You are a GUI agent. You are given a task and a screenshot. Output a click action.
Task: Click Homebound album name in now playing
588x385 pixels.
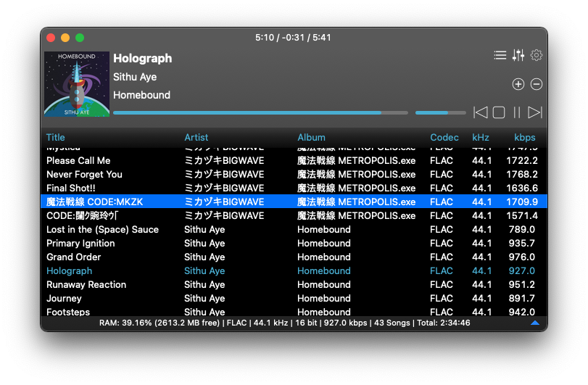tap(142, 95)
